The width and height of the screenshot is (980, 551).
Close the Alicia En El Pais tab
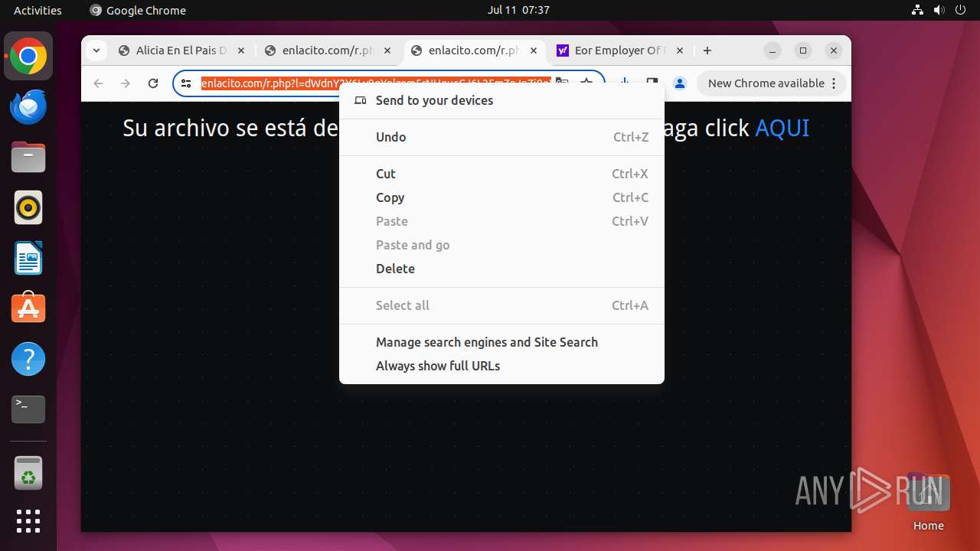(240, 51)
